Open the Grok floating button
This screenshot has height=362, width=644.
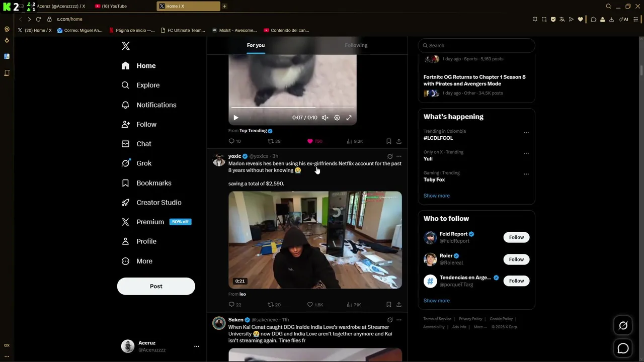[623, 326]
